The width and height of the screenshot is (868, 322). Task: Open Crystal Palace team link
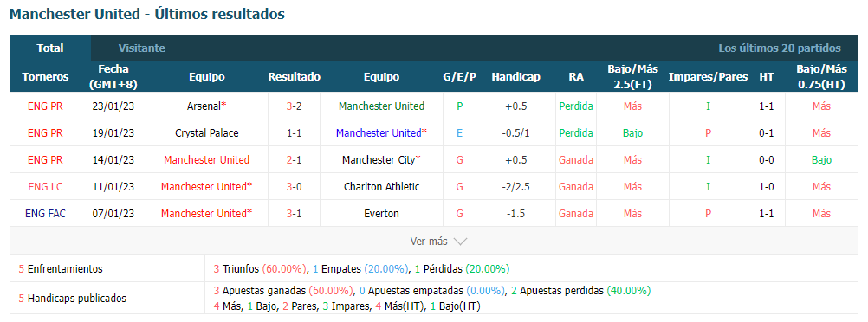[207, 133]
